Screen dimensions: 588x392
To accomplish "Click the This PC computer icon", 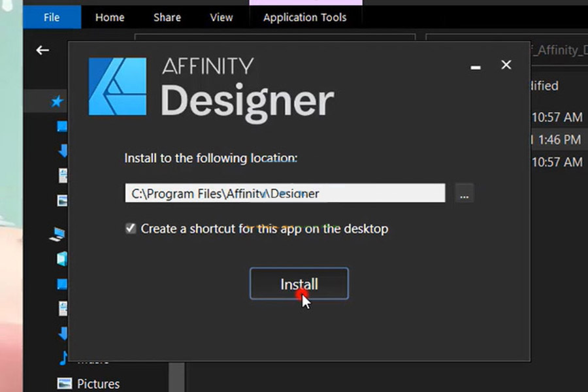I will (x=57, y=235).
